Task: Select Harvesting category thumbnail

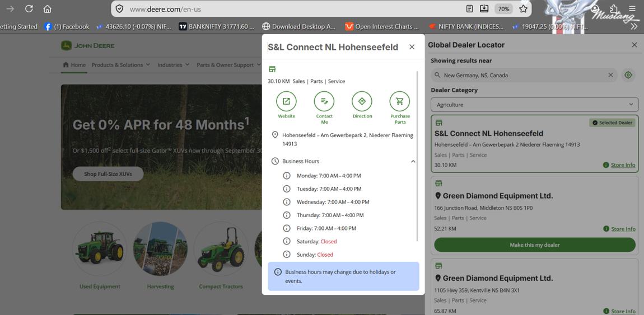Action: coord(160,249)
